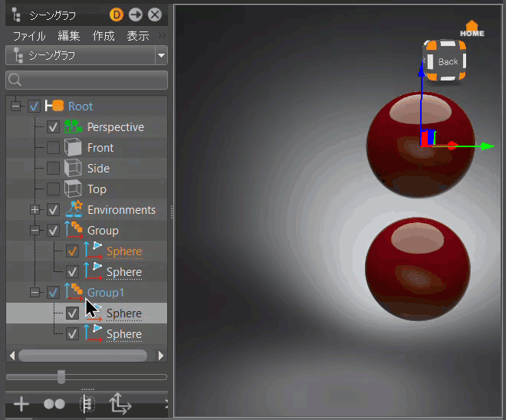Select the Environments tree item
Screen dimensions: 506x420
(121, 210)
